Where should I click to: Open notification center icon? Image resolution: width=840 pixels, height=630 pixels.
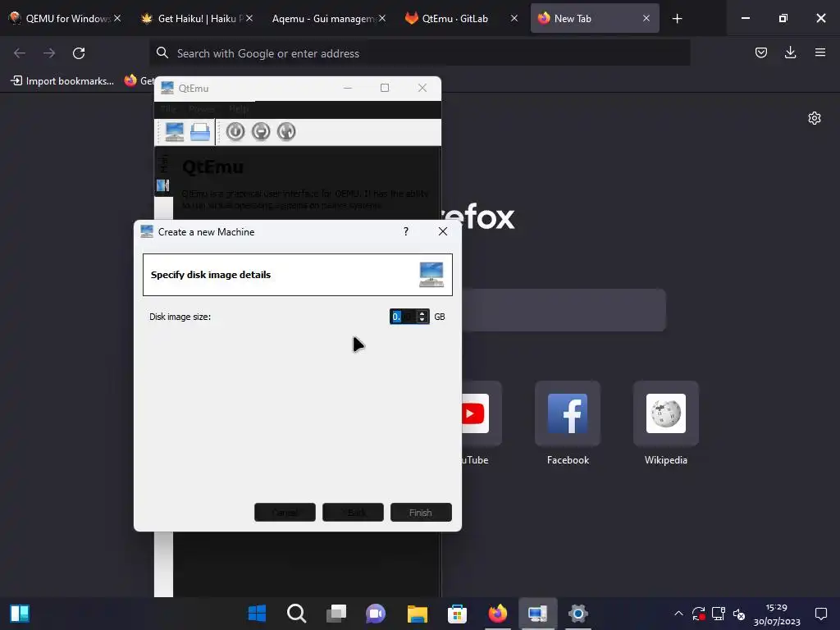point(820,614)
